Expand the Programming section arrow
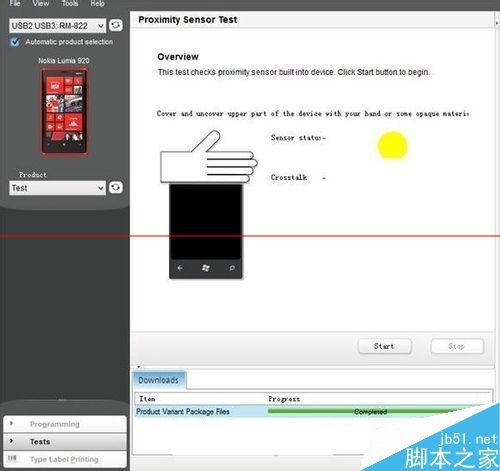The width and height of the screenshot is (500, 471). click(12, 423)
